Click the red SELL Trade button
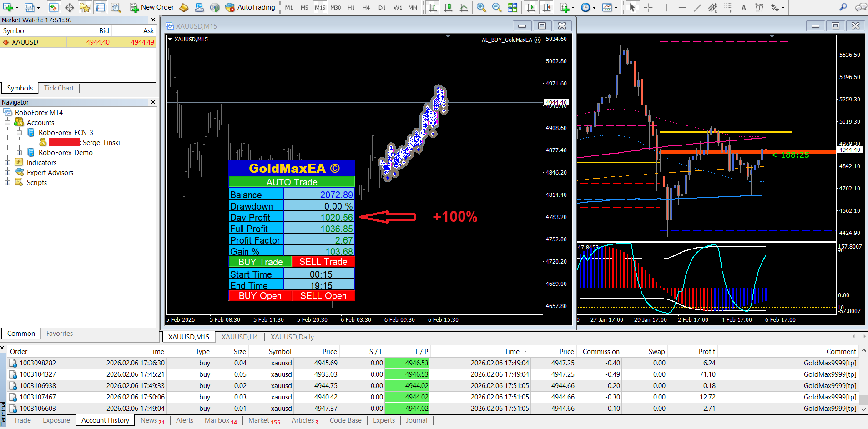The image size is (868, 429). click(x=323, y=262)
